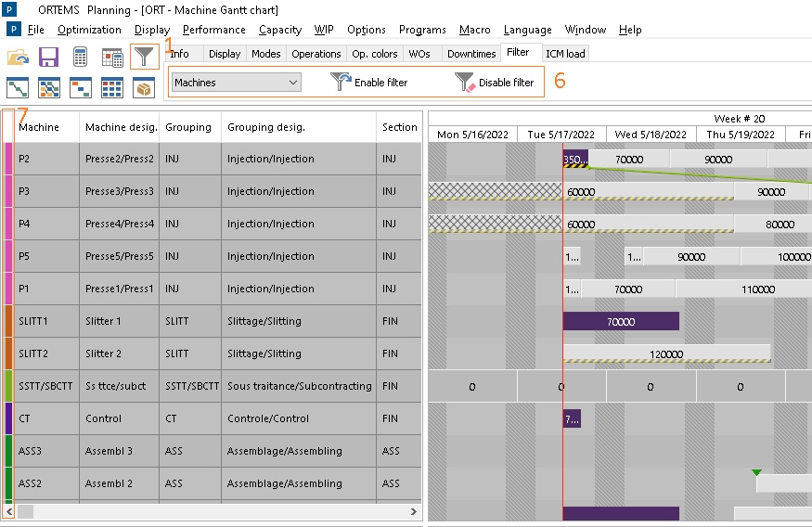Open the colored network grid icon
The height and width of the screenshot is (527, 812).
click(49, 88)
